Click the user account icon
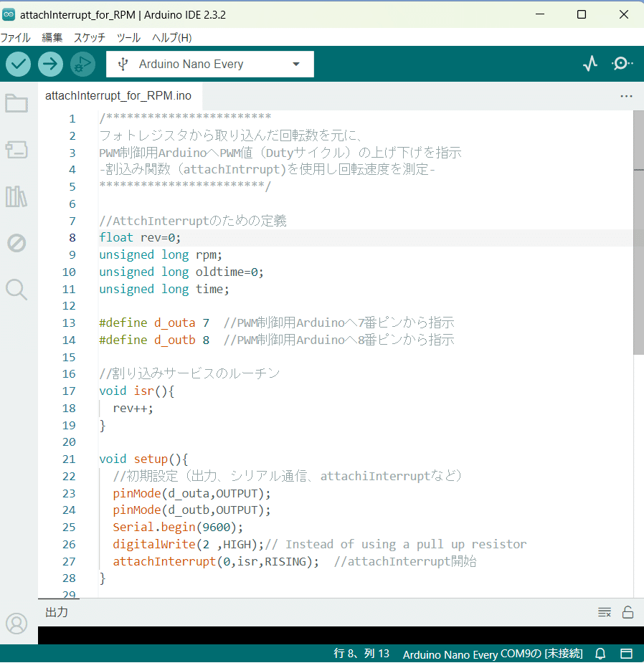Image resolution: width=644 pixels, height=668 pixels. tap(16, 624)
